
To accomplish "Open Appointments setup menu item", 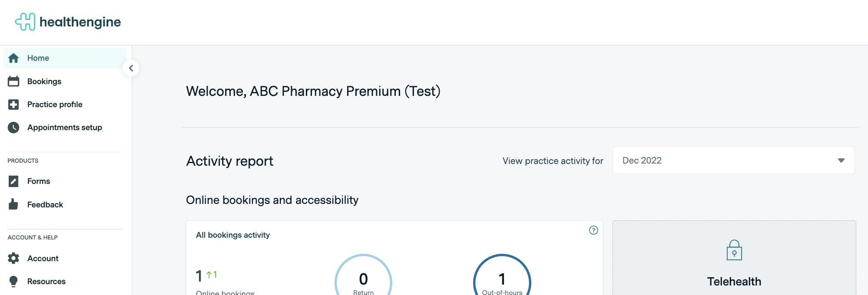I will (x=65, y=128).
